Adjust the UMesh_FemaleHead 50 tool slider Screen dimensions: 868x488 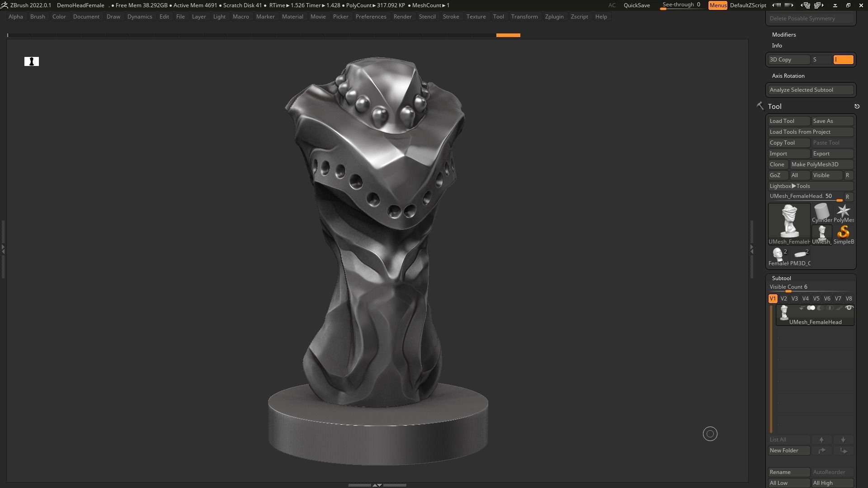806,197
